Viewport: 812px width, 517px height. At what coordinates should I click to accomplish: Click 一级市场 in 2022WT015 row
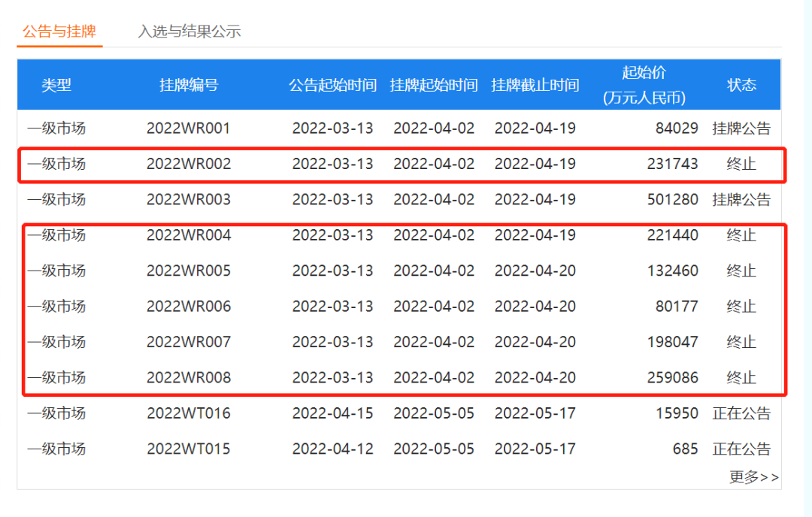56,449
